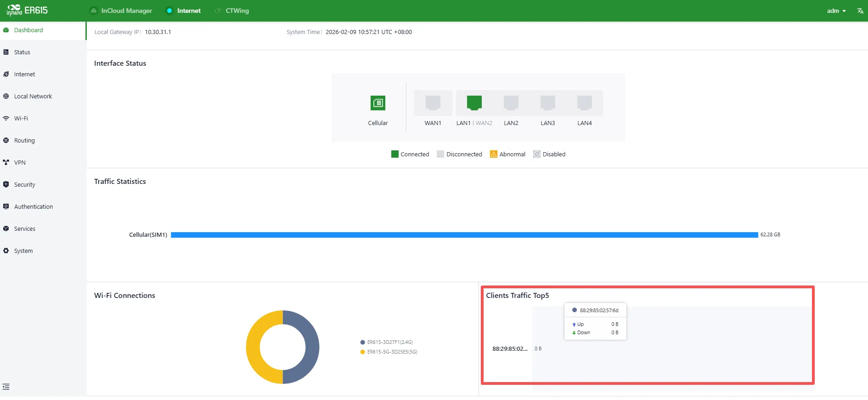Click the InCloud Manager header link
Screen dimensions: 868x400
(x=126, y=11)
